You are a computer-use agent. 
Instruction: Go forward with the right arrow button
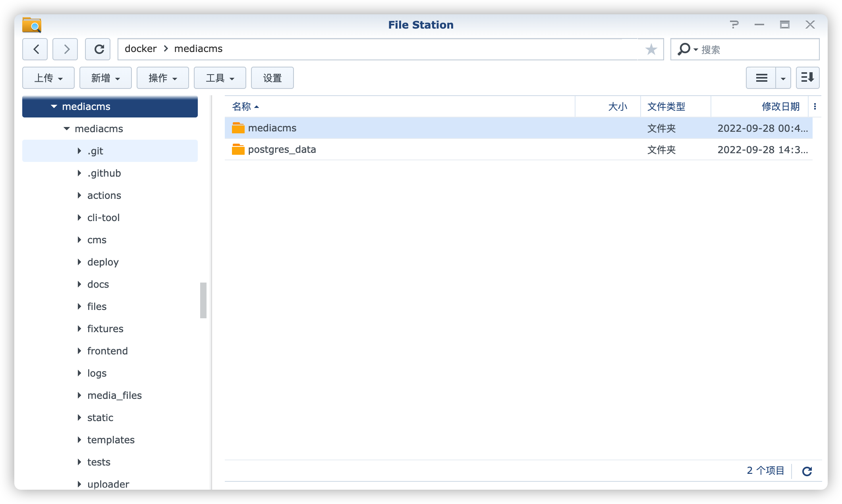66,49
